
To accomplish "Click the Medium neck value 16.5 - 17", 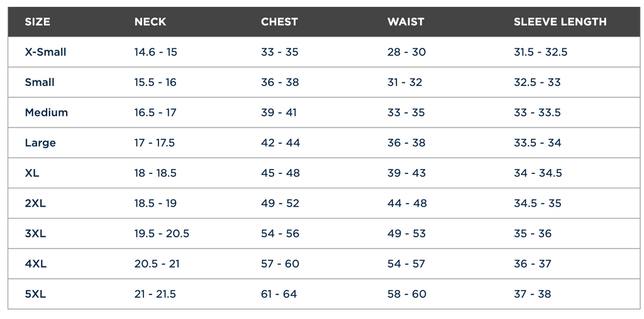I will [155, 112].
